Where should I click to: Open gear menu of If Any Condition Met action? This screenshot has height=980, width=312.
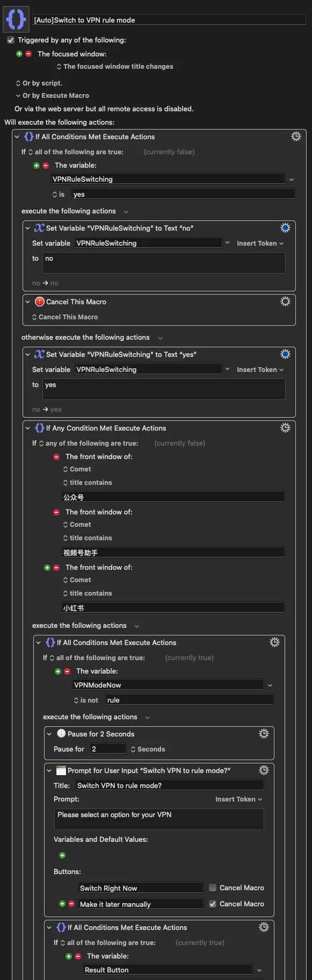[x=285, y=428]
